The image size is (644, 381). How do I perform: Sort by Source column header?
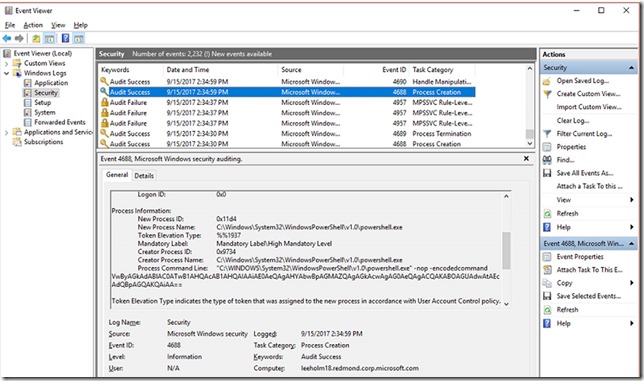pos(311,70)
